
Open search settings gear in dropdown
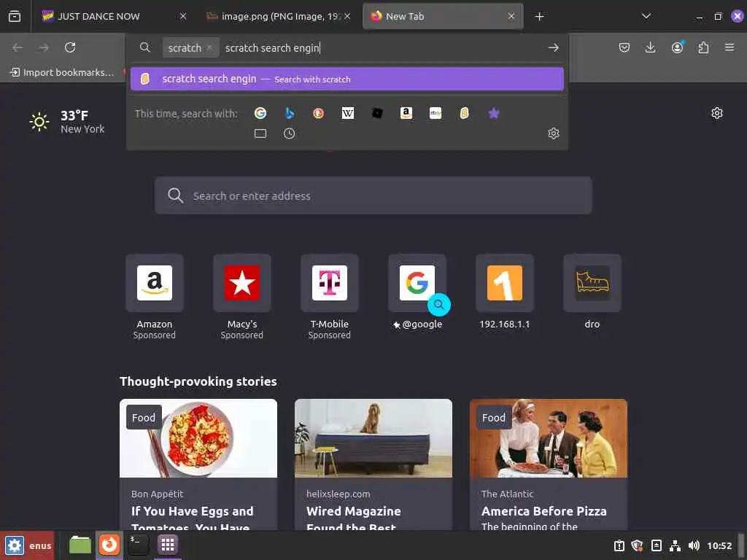click(x=553, y=133)
